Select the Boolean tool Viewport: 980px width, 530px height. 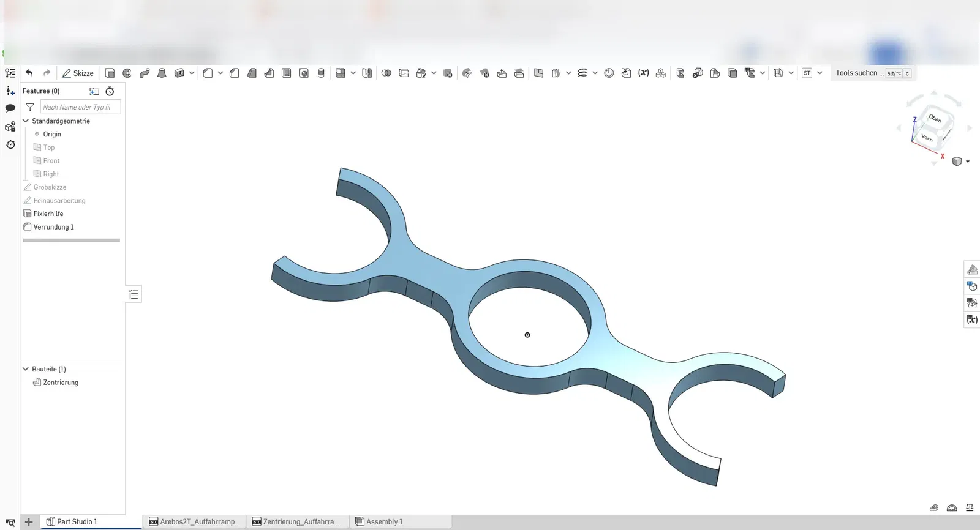386,73
